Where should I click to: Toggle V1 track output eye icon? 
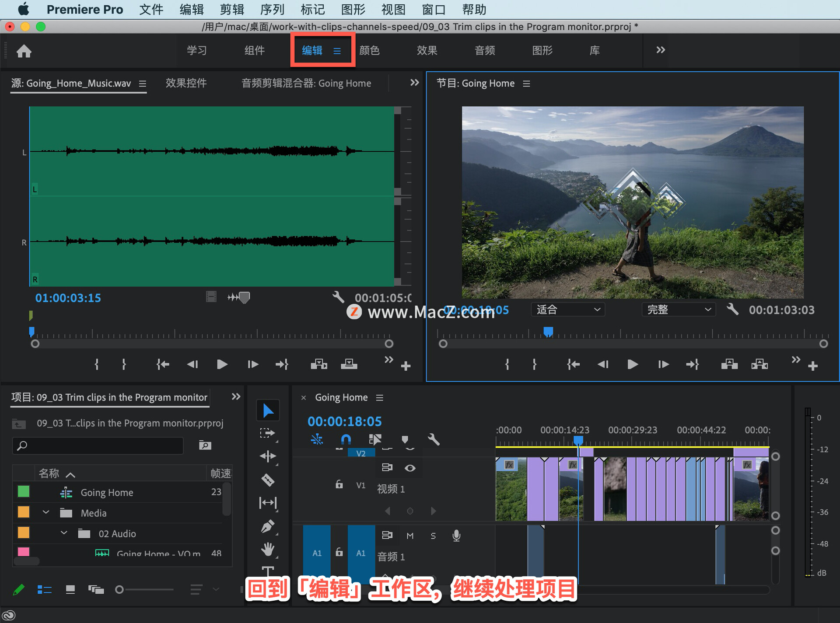click(410, 468)
